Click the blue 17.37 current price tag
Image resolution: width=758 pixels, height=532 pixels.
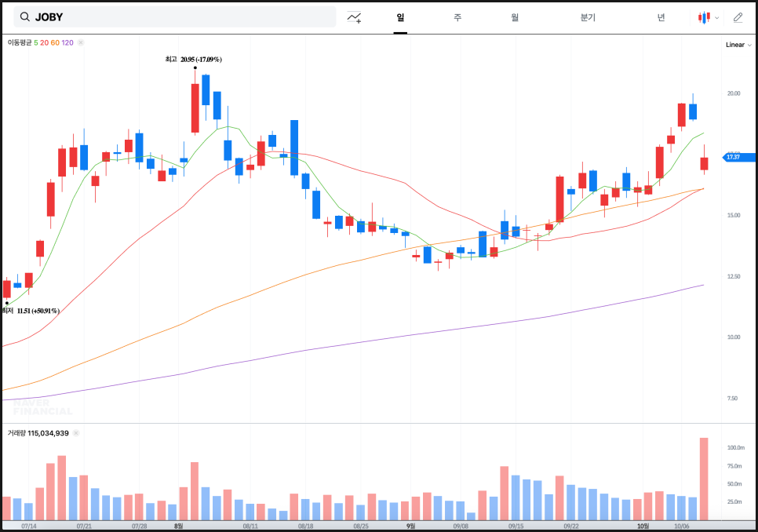739,158
